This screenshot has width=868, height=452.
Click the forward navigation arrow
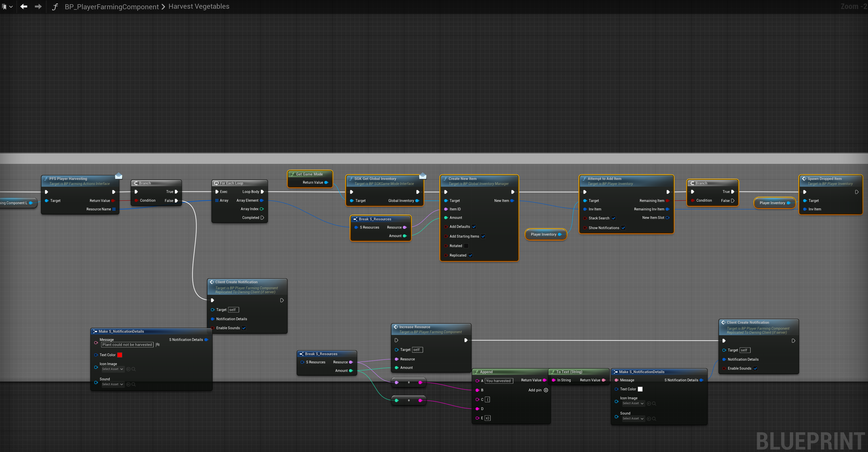point(38,6)
